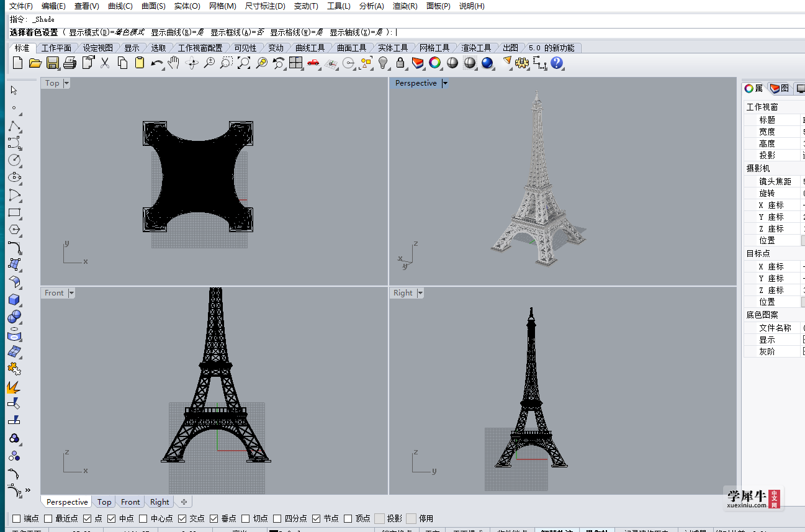
Task: Click the 显示模式(D) command option
Action: (107, 32)
